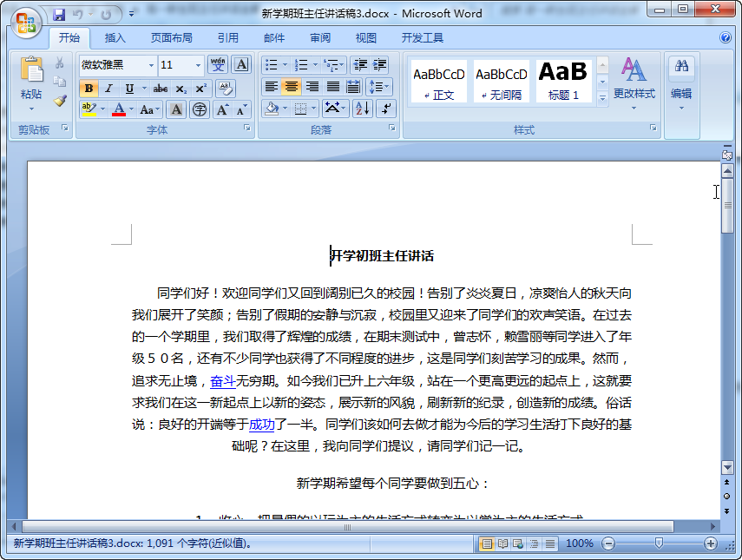Image resolution: width=742 pixels, height=560 pixels.
Task: Open the 审阅 tab
Action: (x=320, y=38)
